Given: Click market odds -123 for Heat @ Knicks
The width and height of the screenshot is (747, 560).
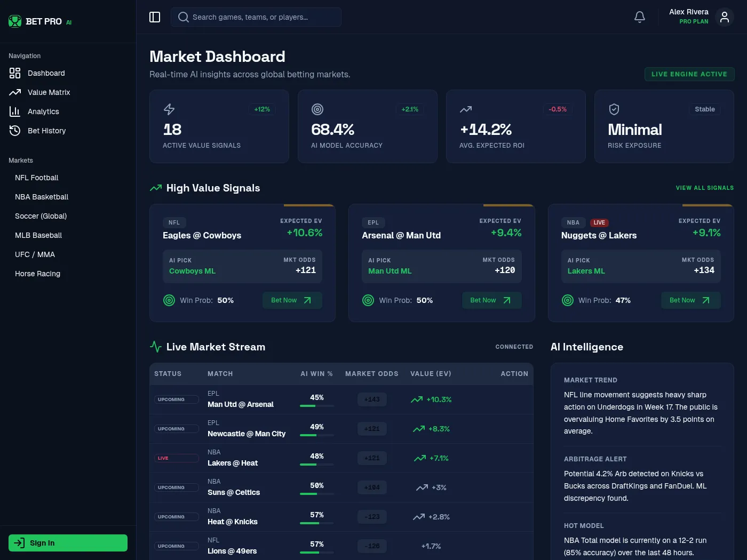Looking at the screenshot, I should [372, 517].
